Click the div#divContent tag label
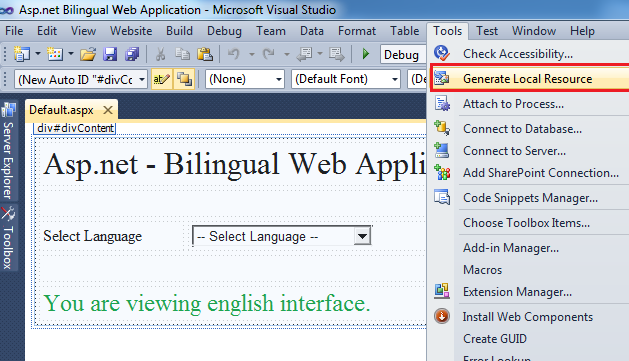The width and height of the screenshot is (629, 361). click(75, 128)
